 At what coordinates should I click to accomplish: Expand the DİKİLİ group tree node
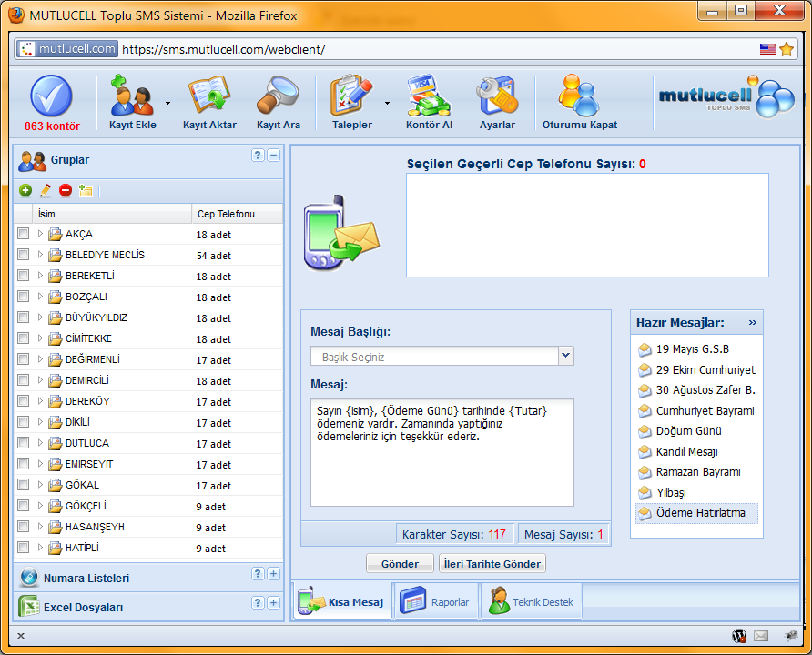[40, 422]
